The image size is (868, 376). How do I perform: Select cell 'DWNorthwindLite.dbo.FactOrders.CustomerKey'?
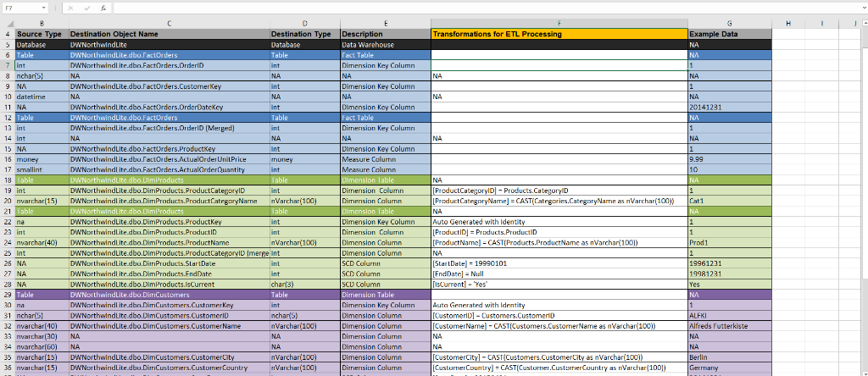[x=170, y=86]
